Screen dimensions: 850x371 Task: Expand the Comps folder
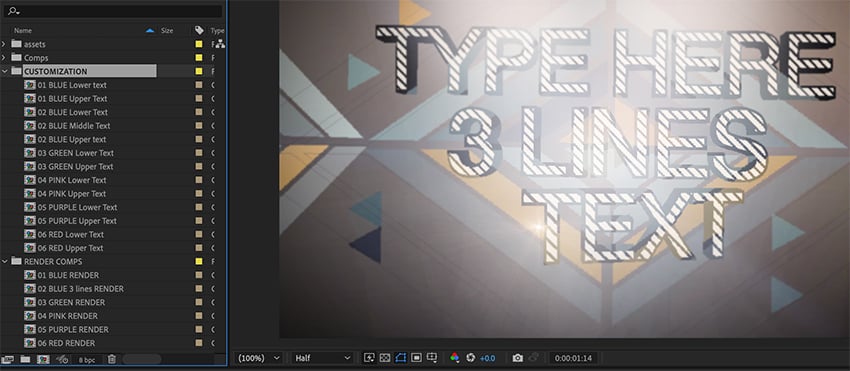point(4,57)
